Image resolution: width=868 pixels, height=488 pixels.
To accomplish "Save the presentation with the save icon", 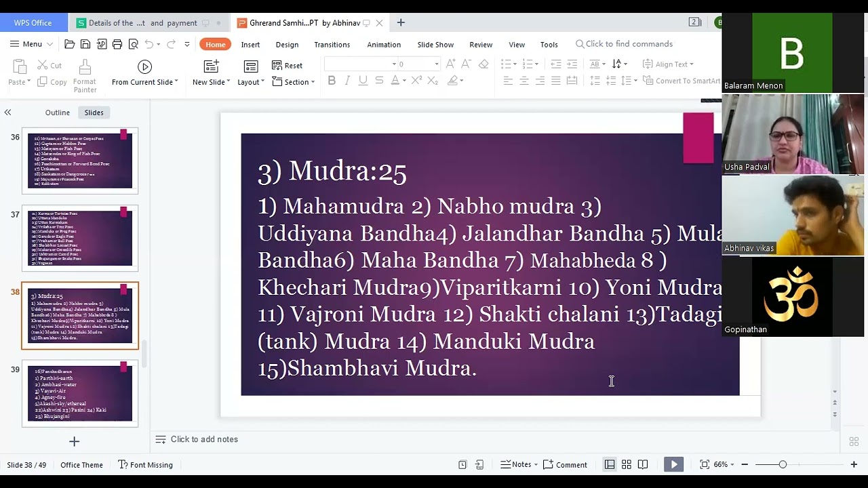I will click(x=85, y=44).
